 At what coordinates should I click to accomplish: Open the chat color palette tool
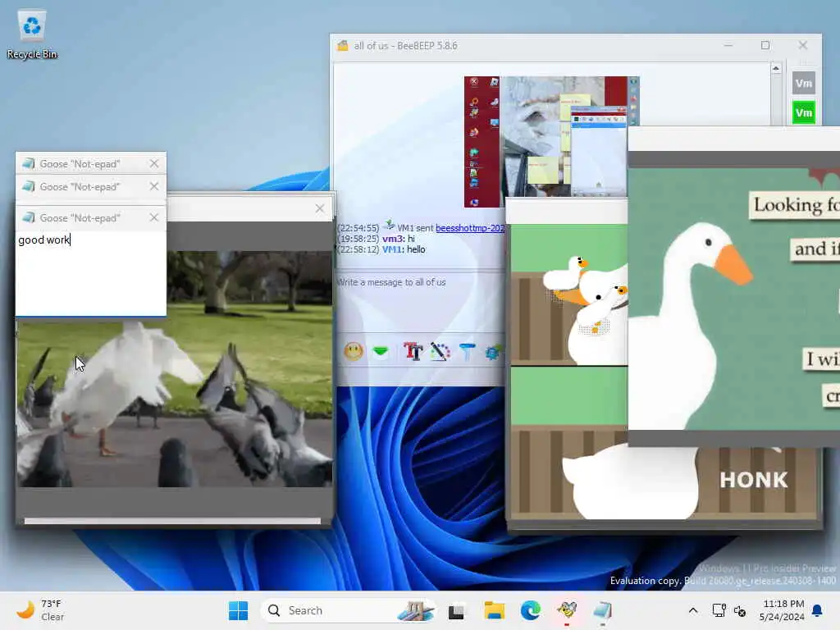440,351
